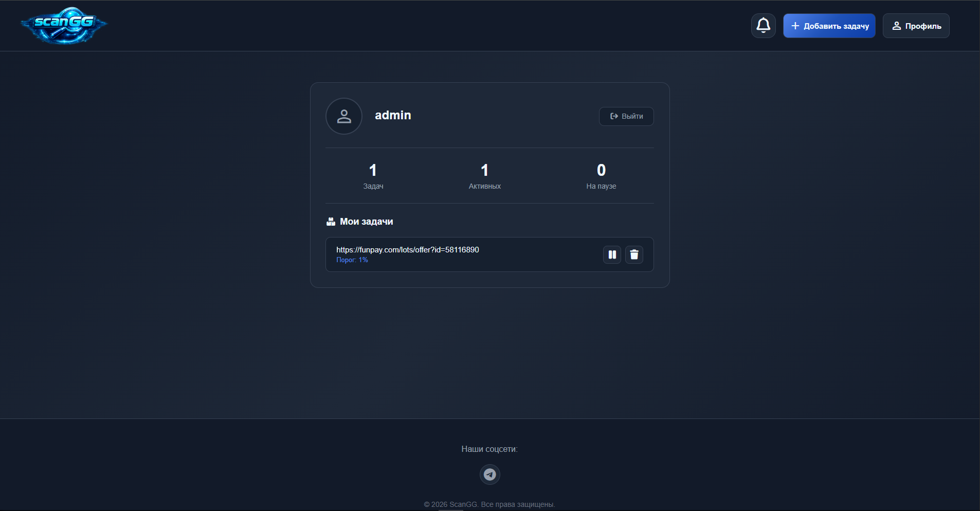Delete the funpay task with trash icon
Viewport: 980px width, 511px height.
(x=634, y=254)
